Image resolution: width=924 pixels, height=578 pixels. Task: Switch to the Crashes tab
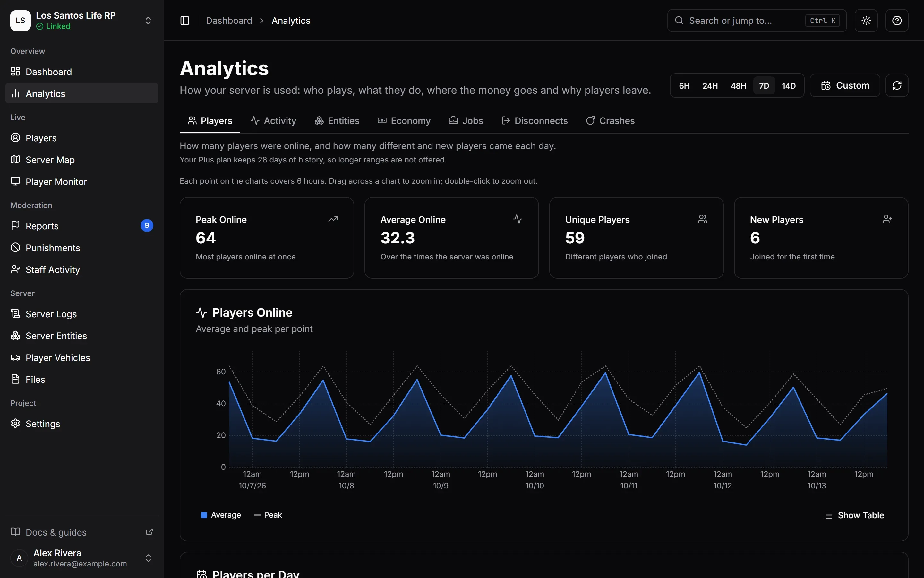(x=610, y=121)
